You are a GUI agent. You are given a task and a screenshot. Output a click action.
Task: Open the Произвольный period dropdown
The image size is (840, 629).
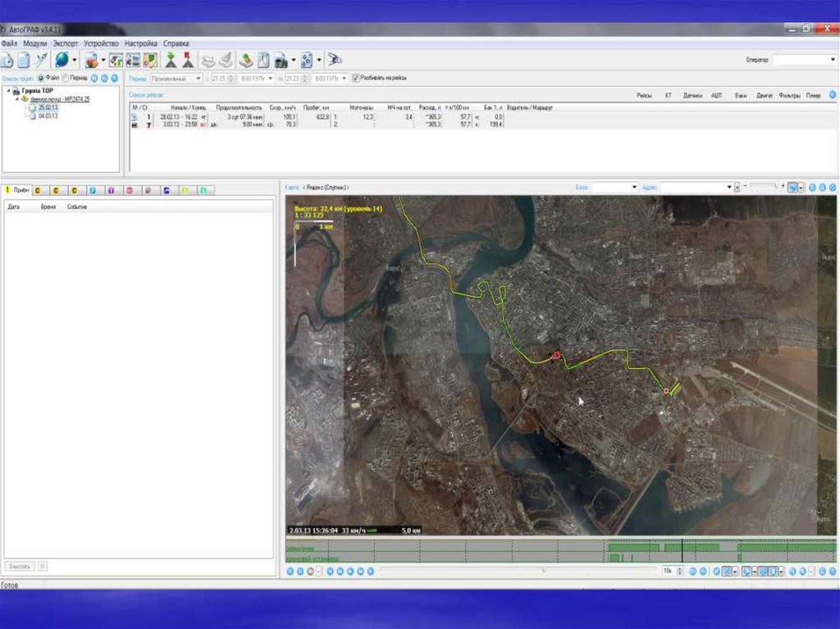(x=198, y=78)
